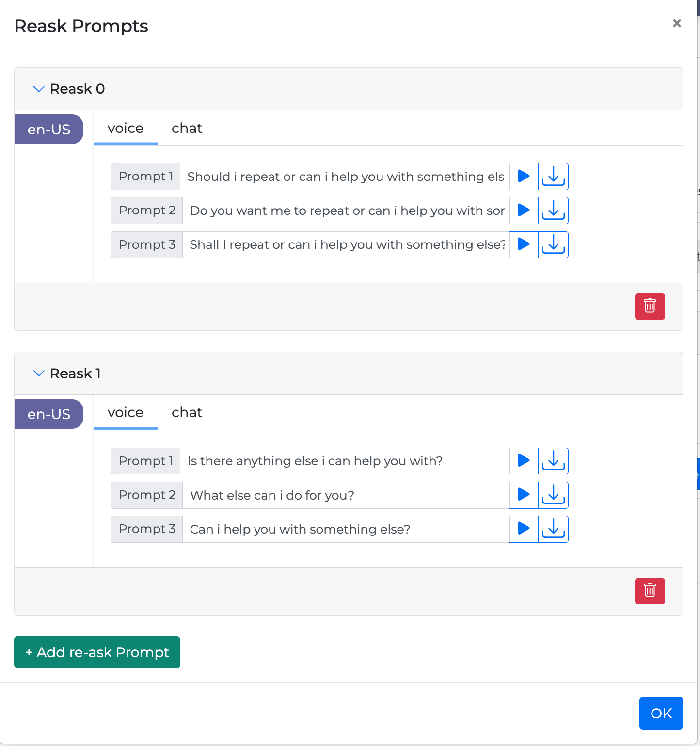Download Reask 1 Prompt 2 audio

[x=553, y=495]
